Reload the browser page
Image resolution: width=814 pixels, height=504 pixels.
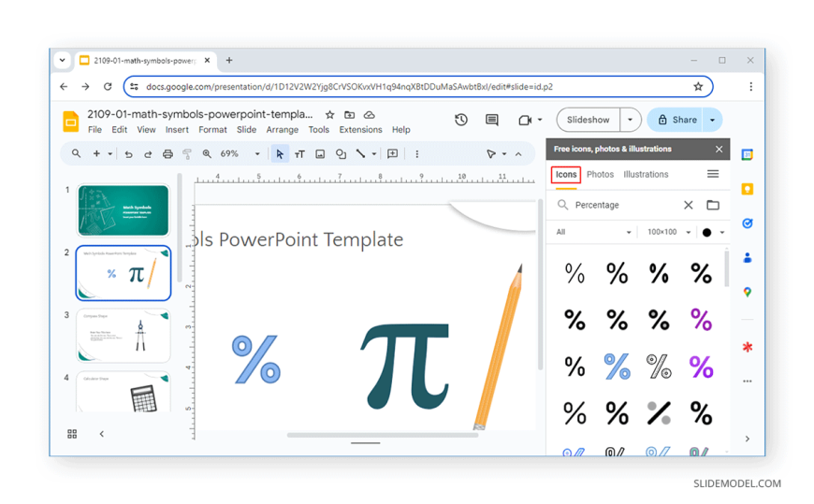[108, 87]
